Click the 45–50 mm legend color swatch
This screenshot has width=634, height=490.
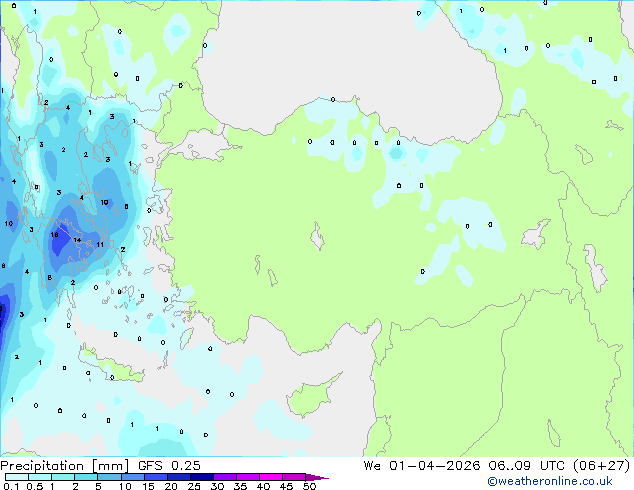(294, 477)
